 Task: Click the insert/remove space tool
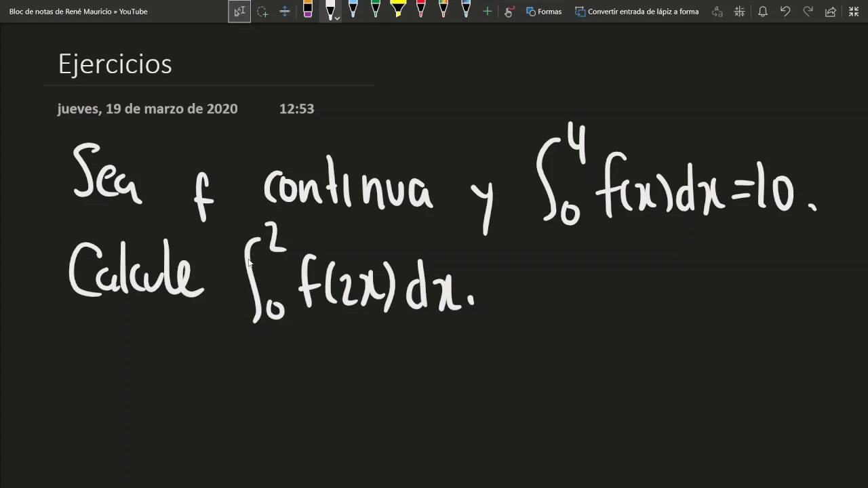pos(285,12)
